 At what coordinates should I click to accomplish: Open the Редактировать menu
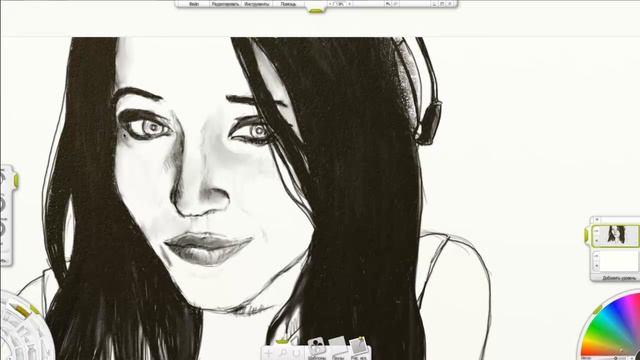pos(225,4)
